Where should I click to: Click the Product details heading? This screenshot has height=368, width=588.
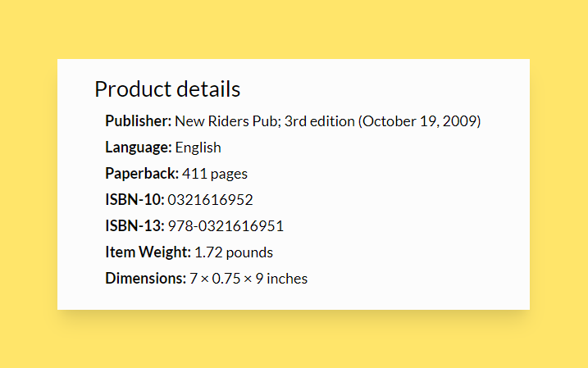click(167, 89)
